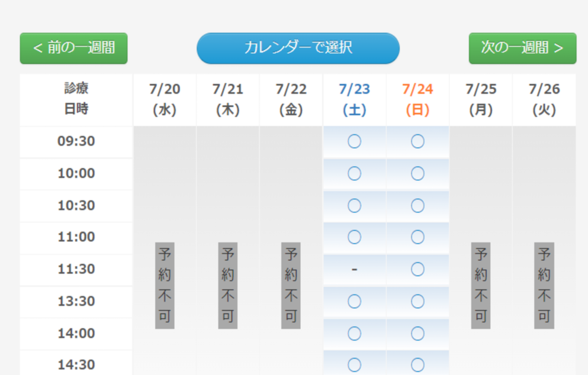
Task: Select the 7/24 11:30 available slot
Action: tap(417, 270)
